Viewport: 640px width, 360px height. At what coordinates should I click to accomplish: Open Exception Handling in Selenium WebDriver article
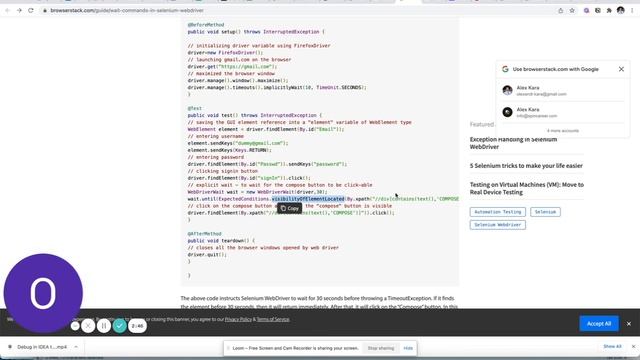513,143
